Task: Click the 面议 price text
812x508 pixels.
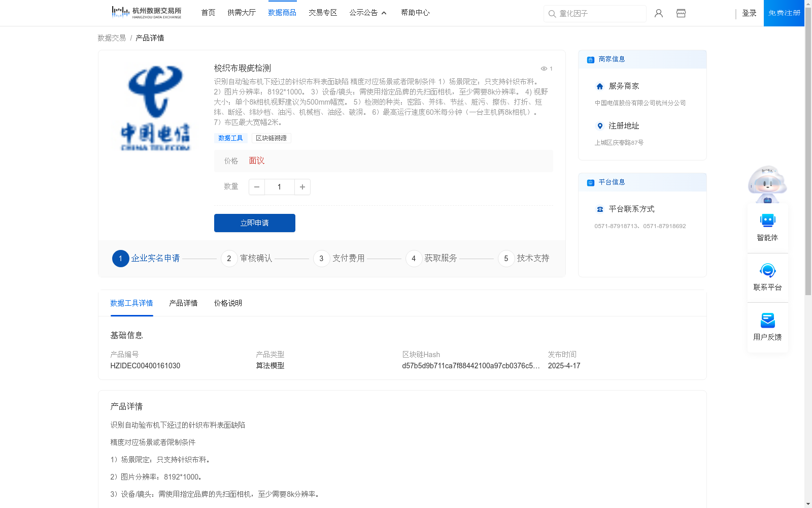Action: pos(257,161)
